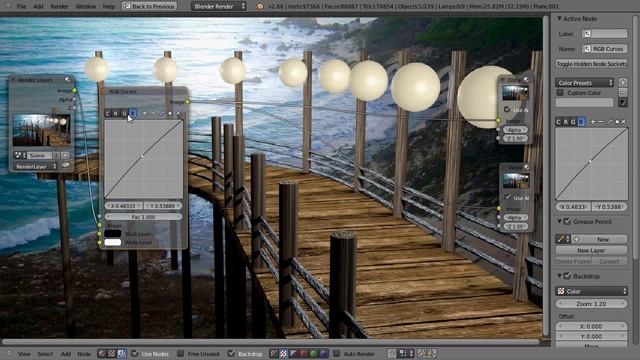Open the Select menu in node editor header
This screenshot has height=360, width=640.
(45, 354)
